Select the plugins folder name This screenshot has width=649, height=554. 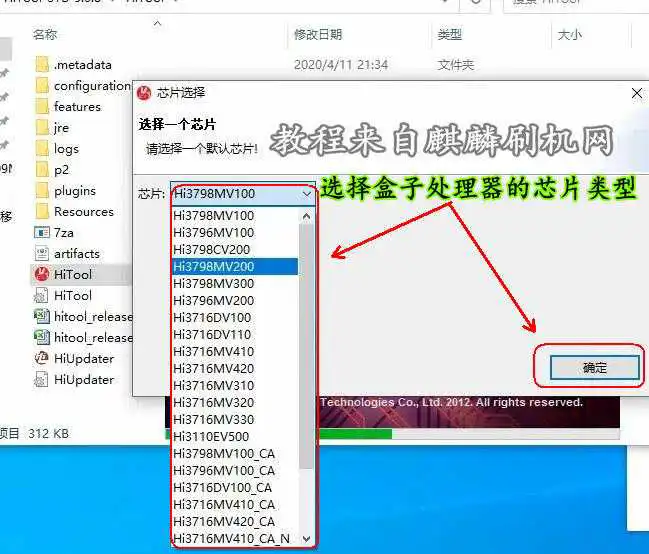click(75, 191)
